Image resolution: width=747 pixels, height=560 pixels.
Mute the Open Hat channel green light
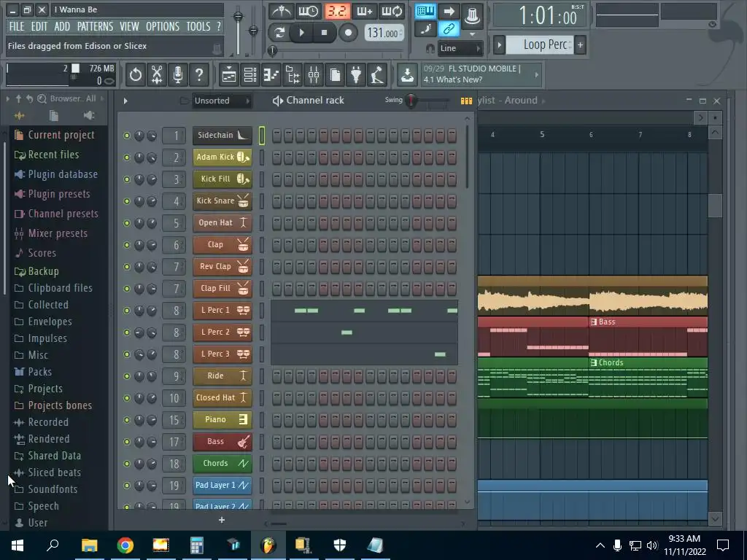(x=127, y=223)
